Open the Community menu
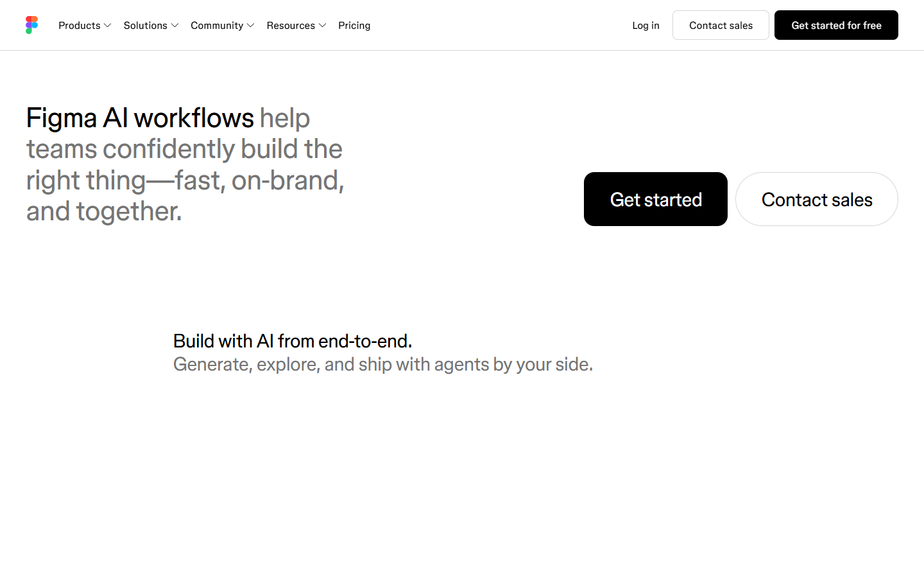Screen dimensions: 924x578 223,26
